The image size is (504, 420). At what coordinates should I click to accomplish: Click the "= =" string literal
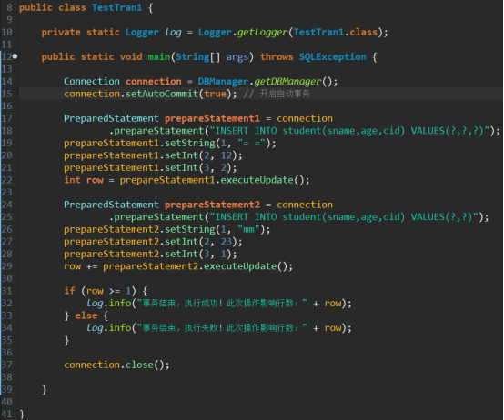pos(251,143)
